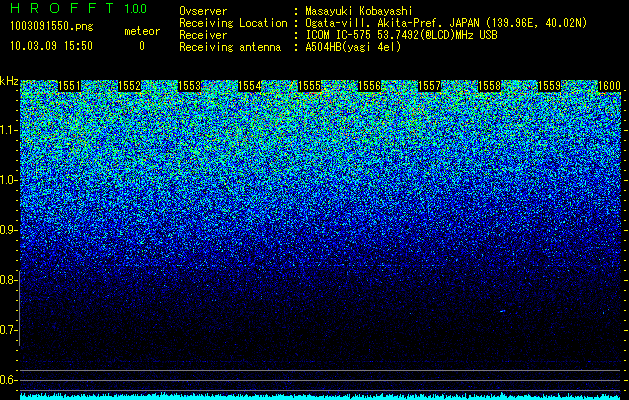Viewport: 629px width, 400px height.
Task: Click the 0.7 frequency axis label
Action: 9,330
